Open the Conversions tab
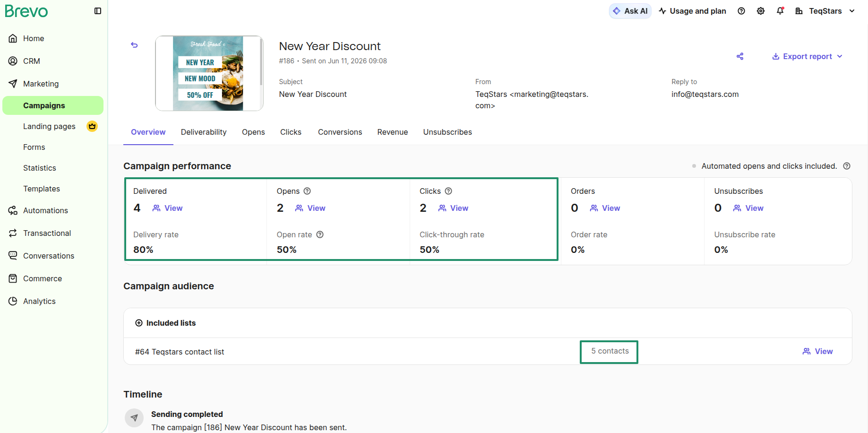The height and width of the screenshot is (433, 868). [340, 132]
